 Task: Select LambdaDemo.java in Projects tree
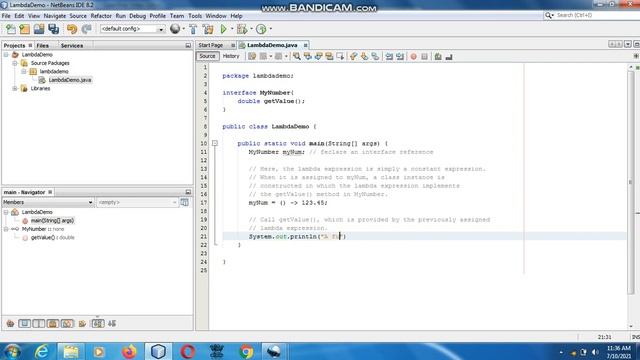[70, 80]
